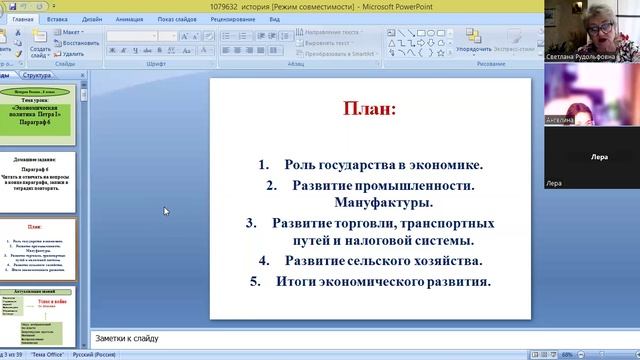Click the Redo arrow in quick access toolbar
This screenshot has width=640, height=360.
click(x=40, y=7)
